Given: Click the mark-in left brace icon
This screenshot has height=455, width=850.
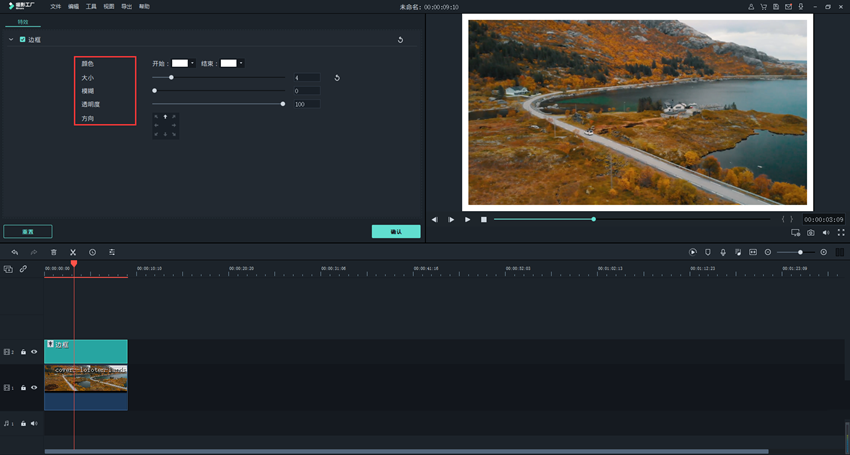Looking at the screenshot, I should click(x=783, y=219).
